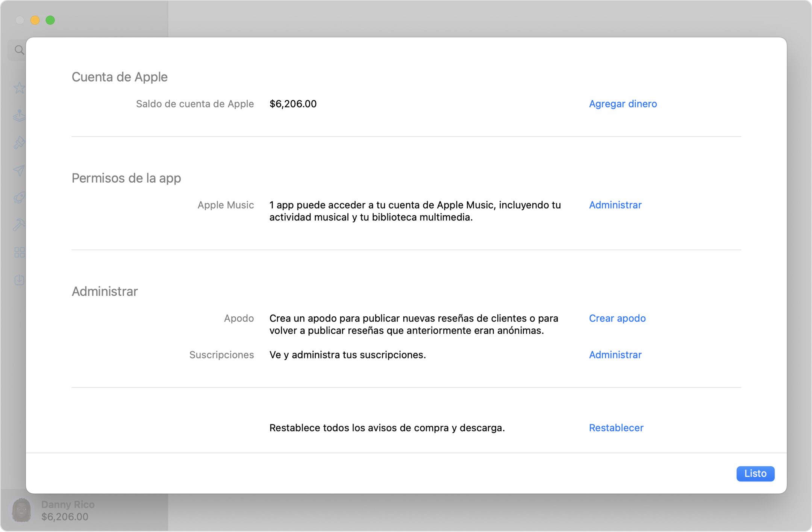Click Listo to close the panel

click(x=754, y=473)
